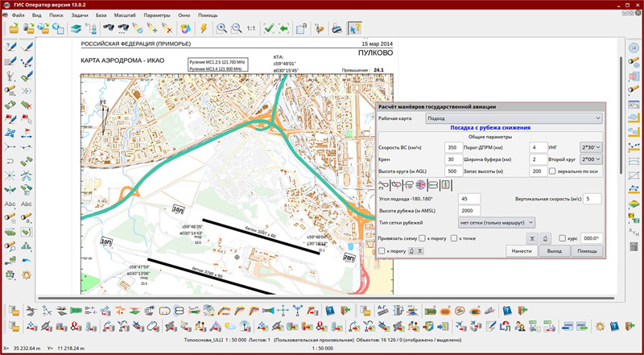Select the last maneuver scheme icon in dialog
The width and height of the screenshot is (644, 355).
click(x=446, y=186)
